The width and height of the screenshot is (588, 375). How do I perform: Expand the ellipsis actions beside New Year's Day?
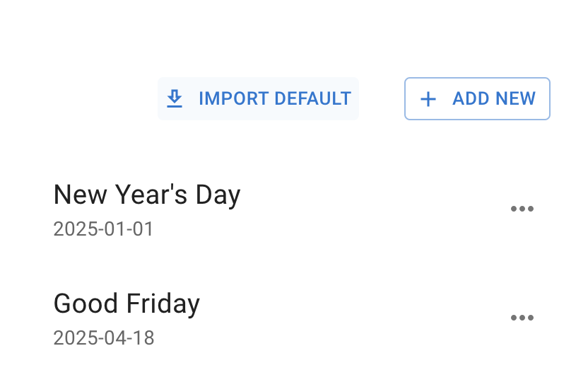[x=522, y=209]
